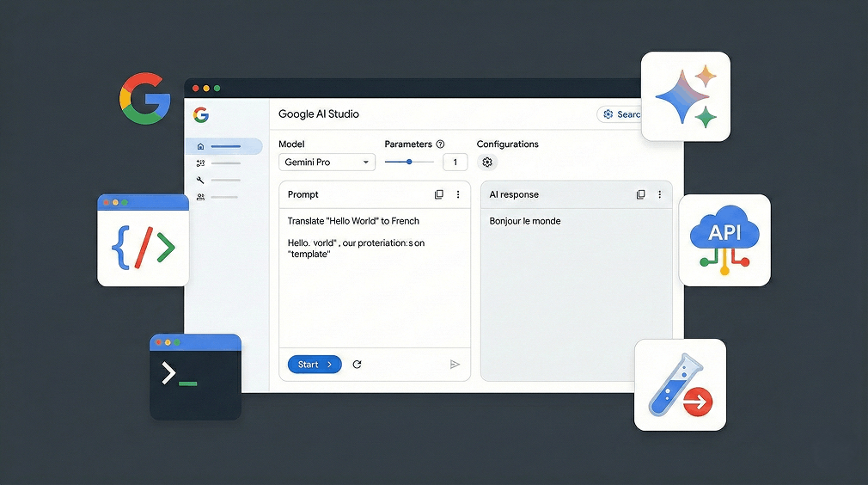Viewport: 868px width, 485px height.
Task: Click the help icon next to Parameters
Action: click(440, 144)
